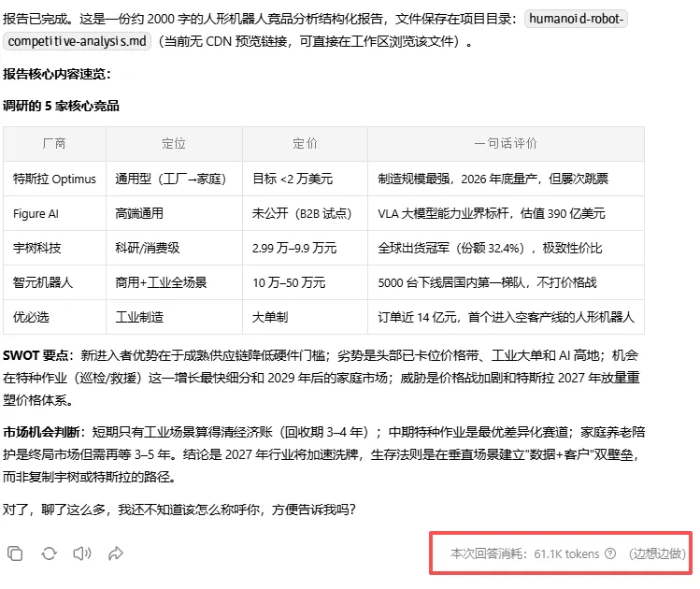Image resolution: width=700 pixels, height=589 pixels.
Task: Click the 5000 台下线 review cell
Action: pyautogui.click(x=506, y=282)
